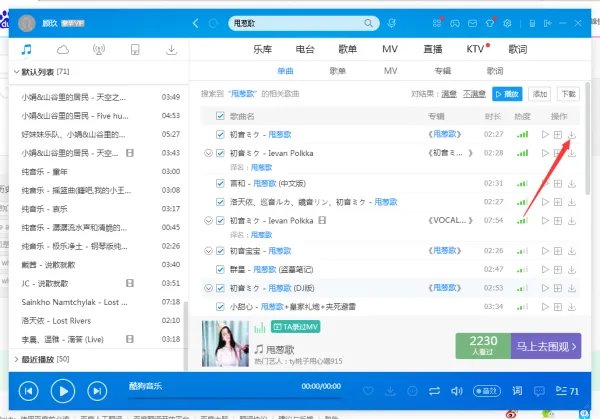Go to the previous track
The height and width of the screenshot is (419, 600).
[x=29, y=391]
